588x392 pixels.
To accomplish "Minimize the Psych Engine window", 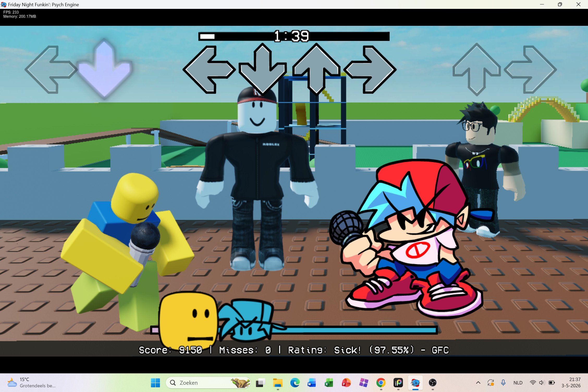I will coord(542,4).
